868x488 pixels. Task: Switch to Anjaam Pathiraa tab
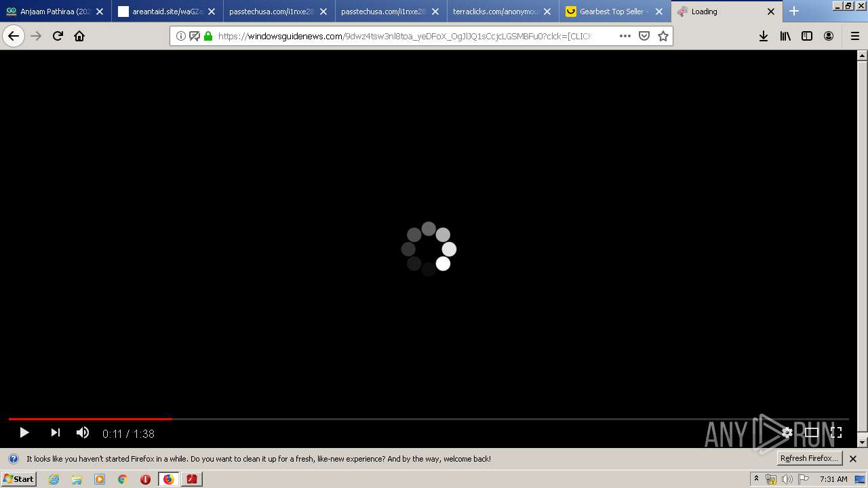(56, 12)
